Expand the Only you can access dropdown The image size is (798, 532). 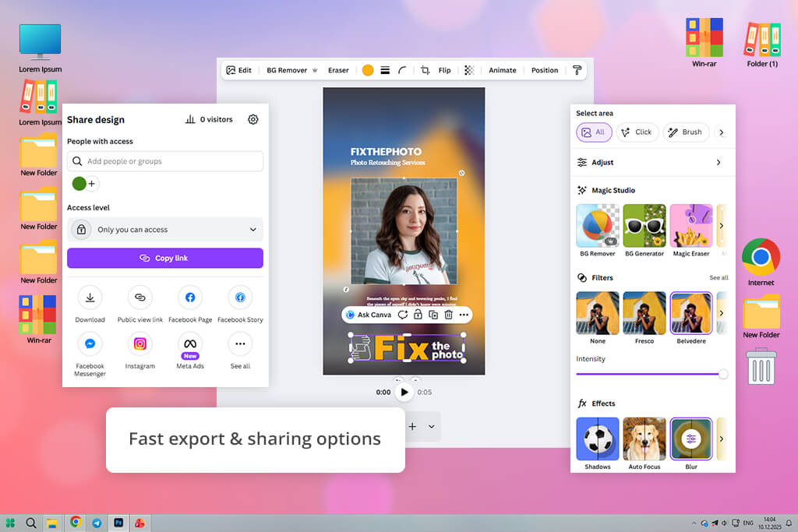click(x=165, y=229)
